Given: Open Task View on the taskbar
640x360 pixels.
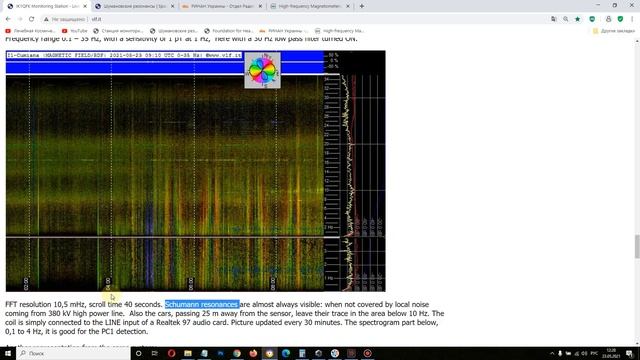Looking at the screenshot, I should pos(155,353).
